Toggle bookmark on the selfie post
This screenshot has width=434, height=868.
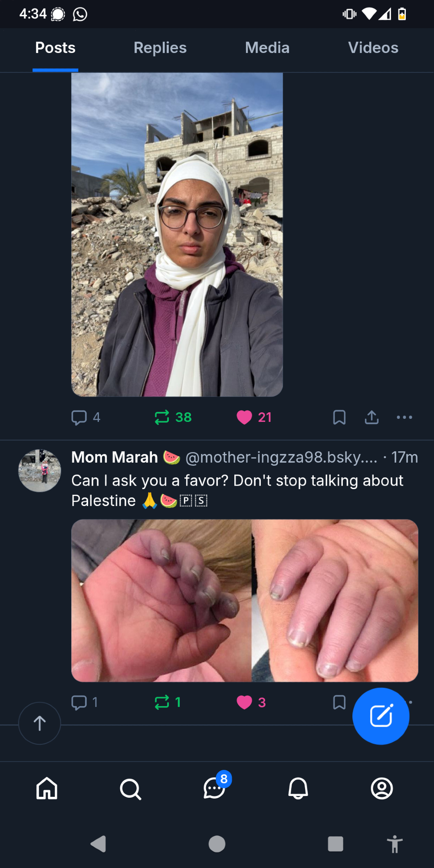point(339,418)
